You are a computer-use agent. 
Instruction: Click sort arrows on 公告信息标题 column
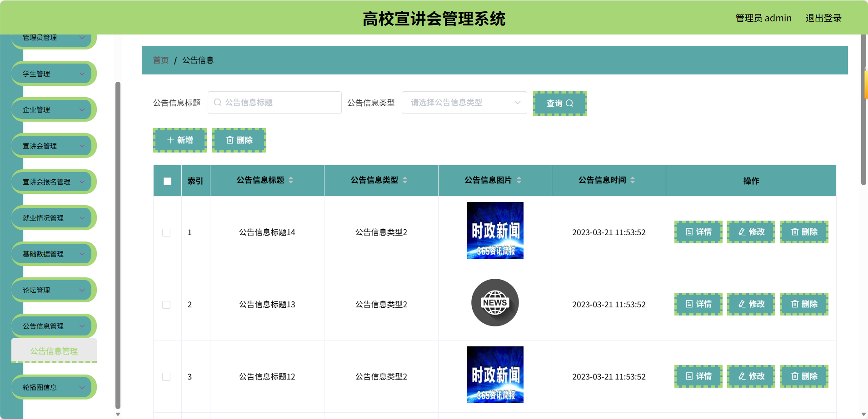[291, 180]
